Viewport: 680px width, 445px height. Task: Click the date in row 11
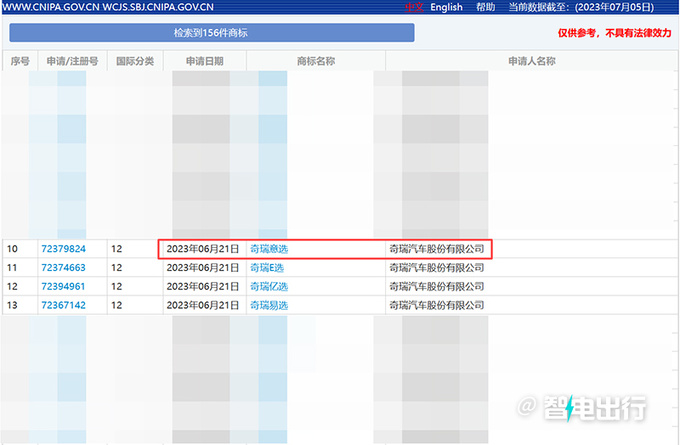point(203,268)
